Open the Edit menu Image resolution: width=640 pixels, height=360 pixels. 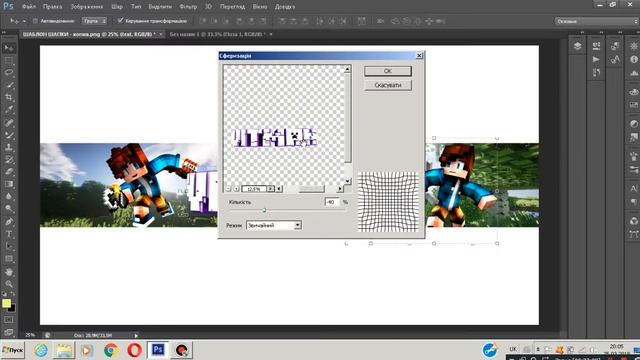[53, 7]
